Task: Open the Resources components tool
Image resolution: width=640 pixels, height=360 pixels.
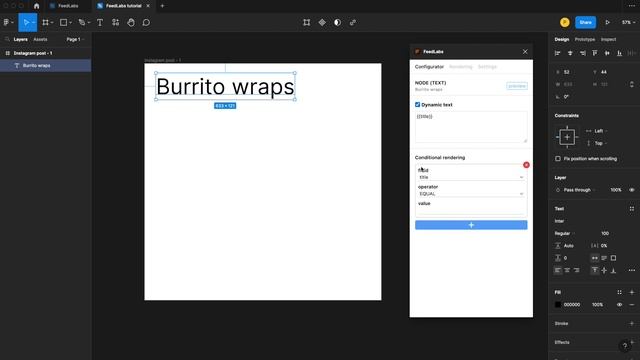Action: coord(116,22)
